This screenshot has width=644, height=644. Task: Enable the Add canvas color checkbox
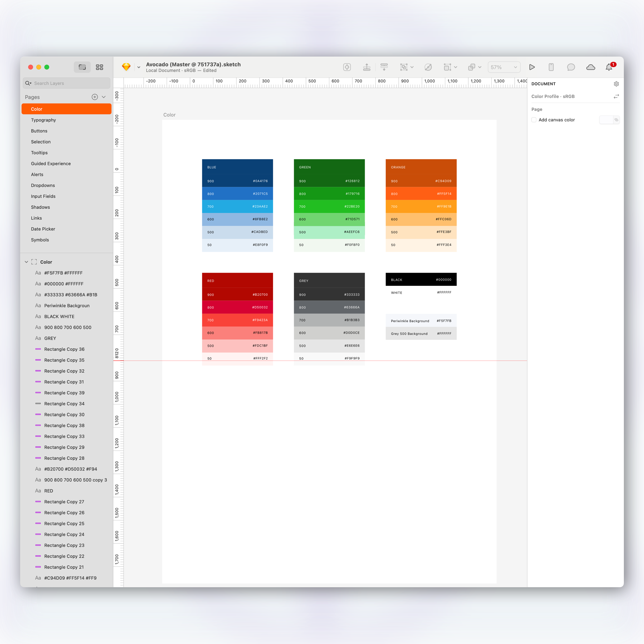click(x=534, y=120)
